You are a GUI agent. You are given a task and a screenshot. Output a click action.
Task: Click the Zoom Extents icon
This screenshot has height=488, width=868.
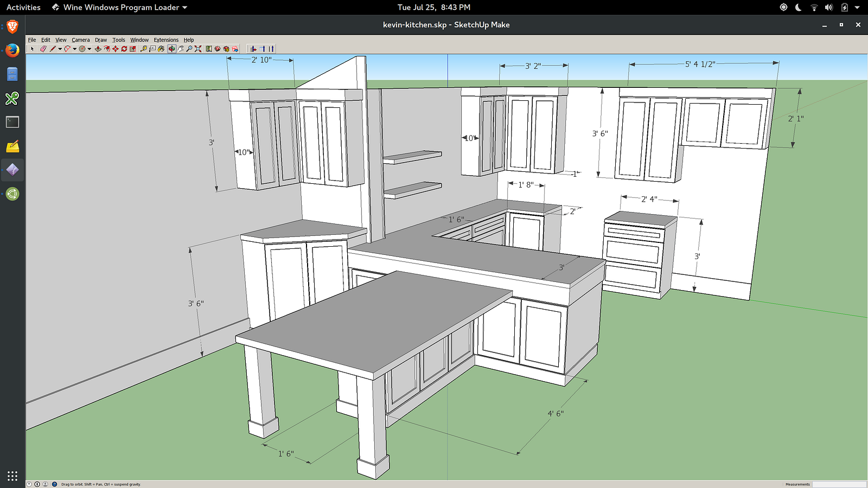(x=198, y=49)
